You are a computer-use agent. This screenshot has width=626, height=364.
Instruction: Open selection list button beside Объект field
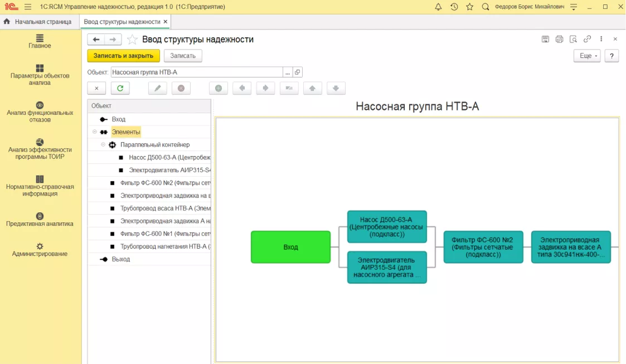[288, 72]
